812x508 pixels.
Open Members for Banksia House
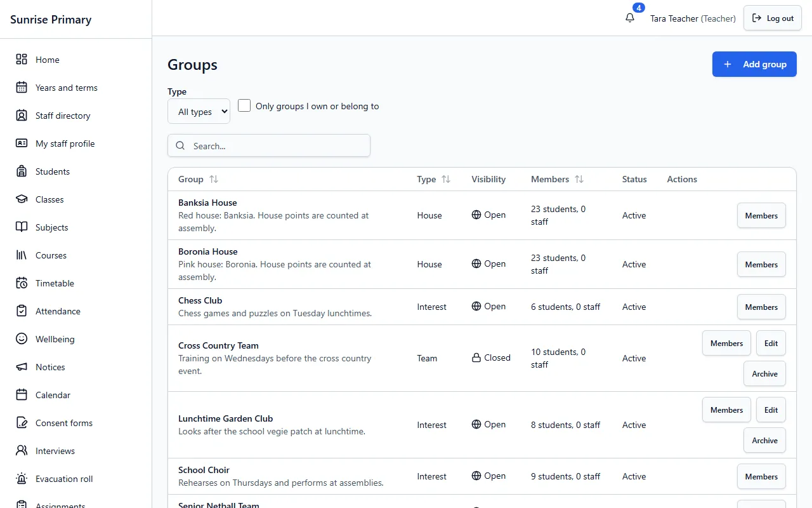[761, 215]
